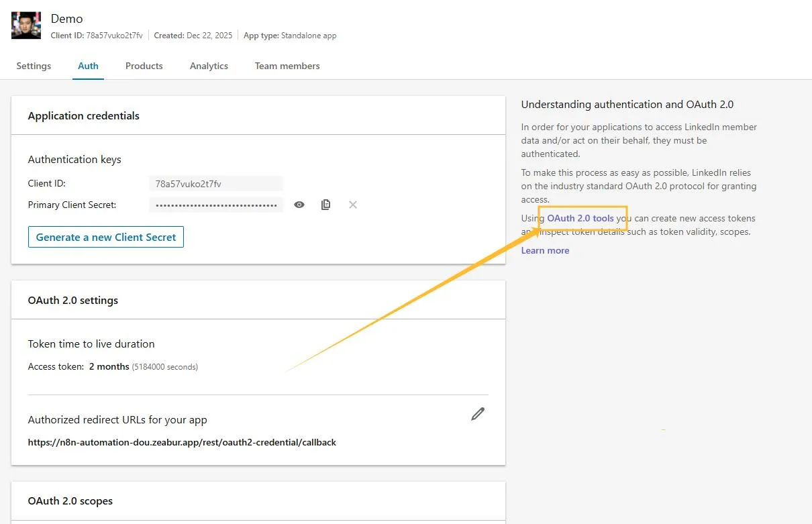Screen dimensions: 812x524
Task: Select the currently active Auth tab
Action: 88,66
